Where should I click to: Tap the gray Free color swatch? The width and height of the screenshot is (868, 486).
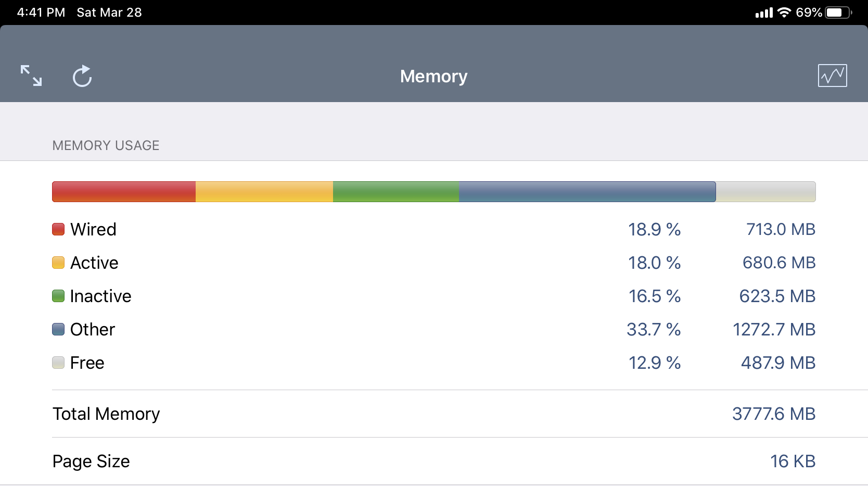pos(58,363)
